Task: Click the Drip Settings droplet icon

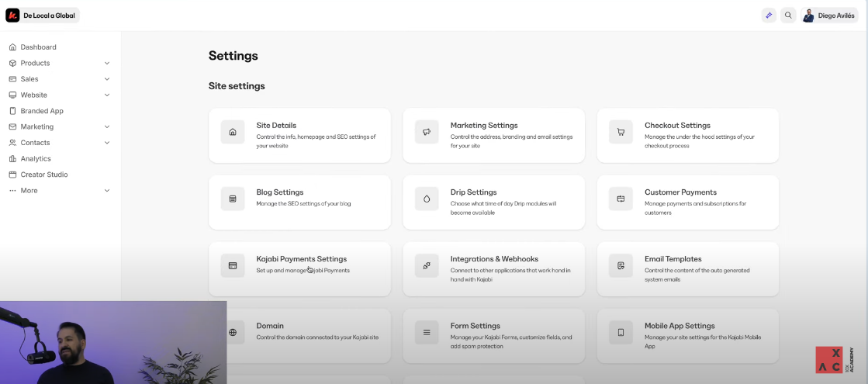Action: (427, 199)
